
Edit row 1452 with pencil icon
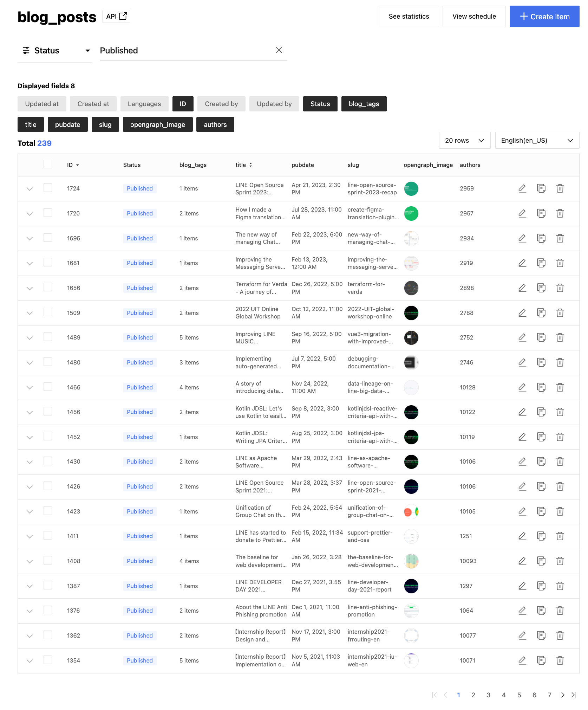point(522,437)
